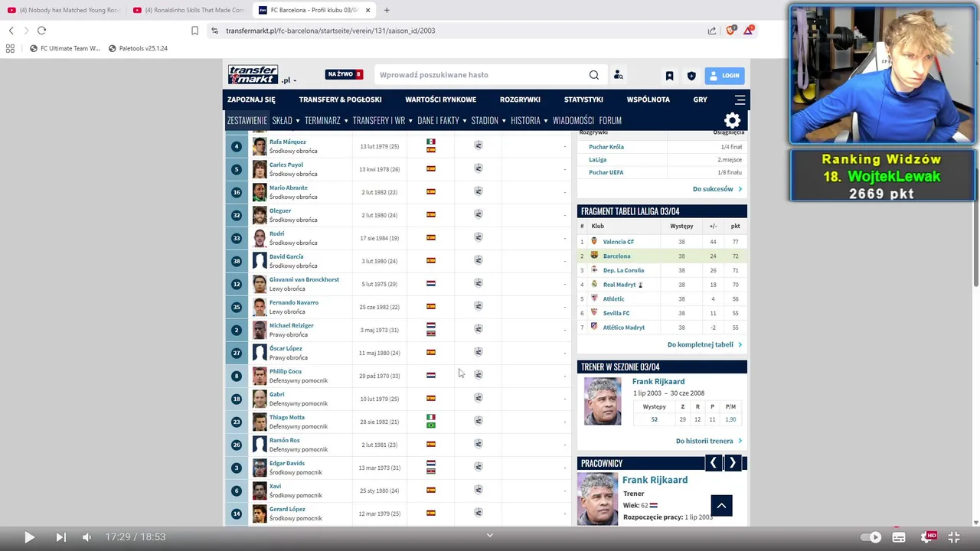The height and width of the screenshot is (551, 980).
Task: Open the apps grid in bookmarks bar
Action: pyautogui.click(x=10, y=48)
